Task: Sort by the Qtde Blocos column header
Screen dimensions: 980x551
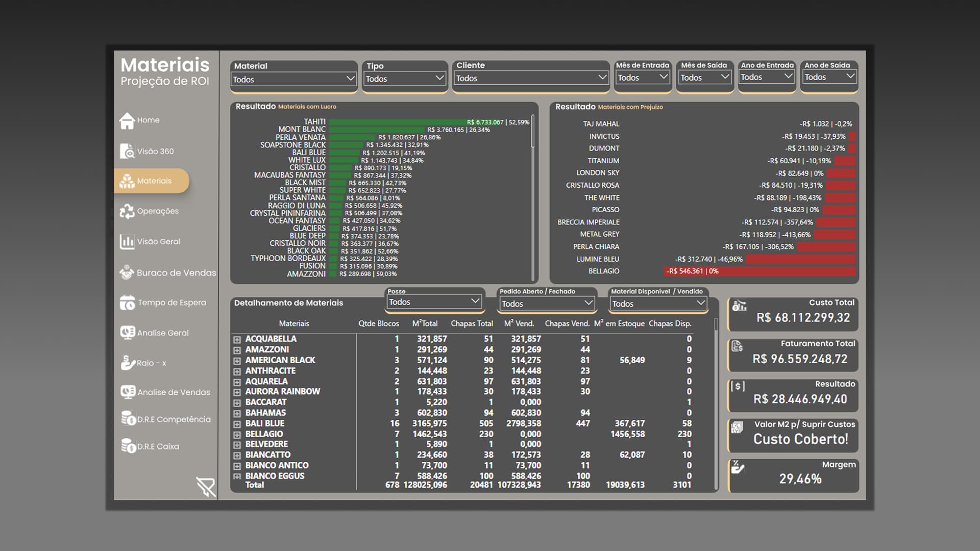Action: point(379,323)
